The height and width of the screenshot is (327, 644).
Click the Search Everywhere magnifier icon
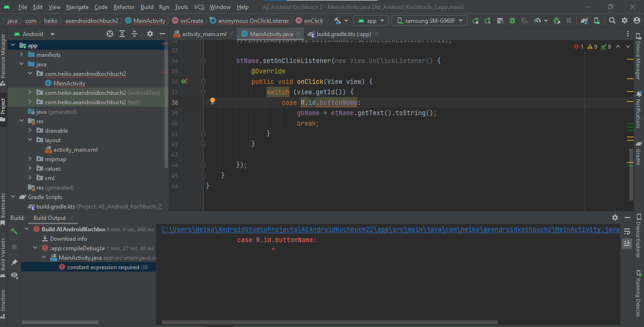612,20
